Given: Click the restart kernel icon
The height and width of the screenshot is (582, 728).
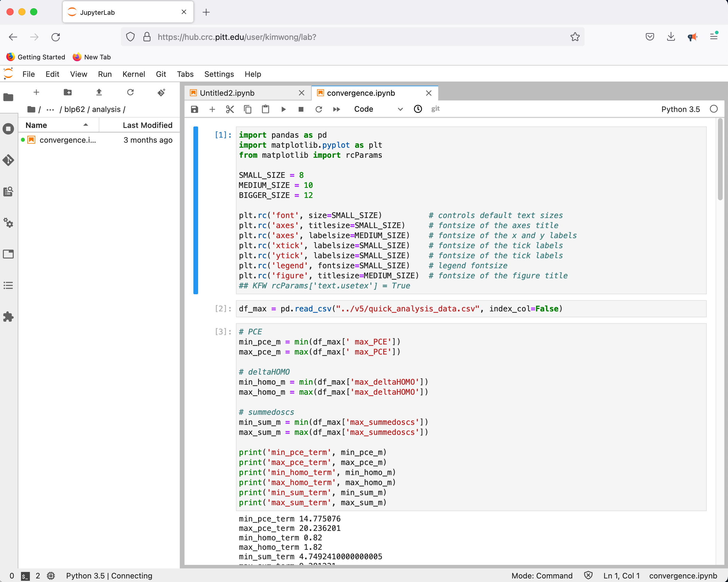Looking at the screenshot, I should pyautogui.click(x=318, y=109).
